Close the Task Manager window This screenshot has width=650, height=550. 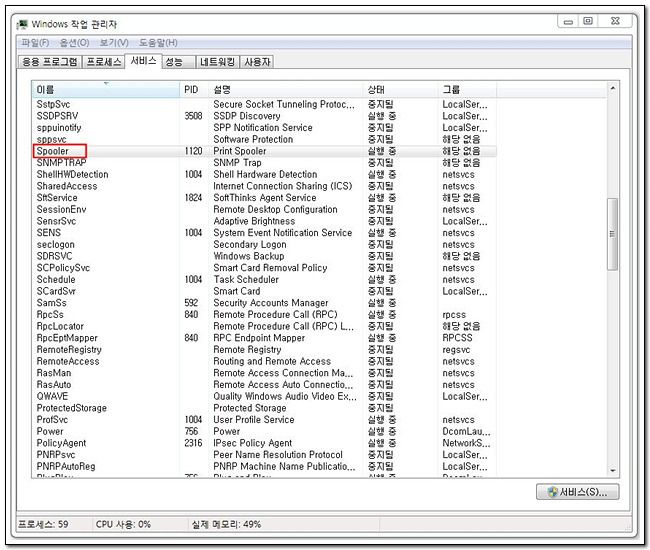coord(616,22)
